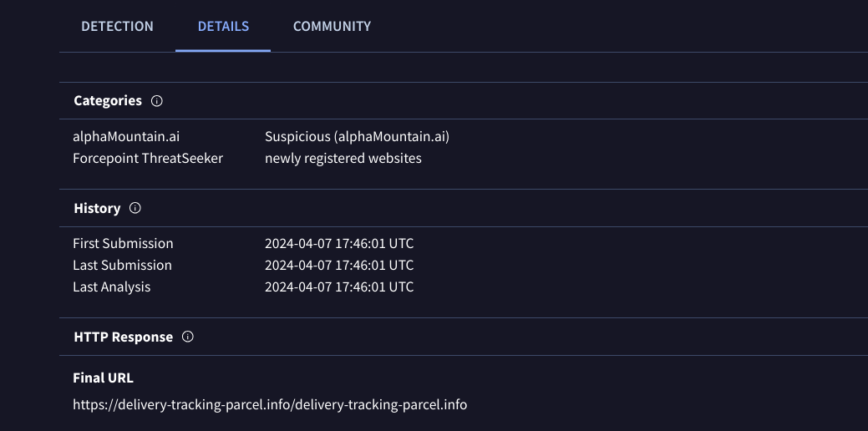Select the alphaMountain.ai vendor label
868x431 pixels.
[x=126, y=136]
